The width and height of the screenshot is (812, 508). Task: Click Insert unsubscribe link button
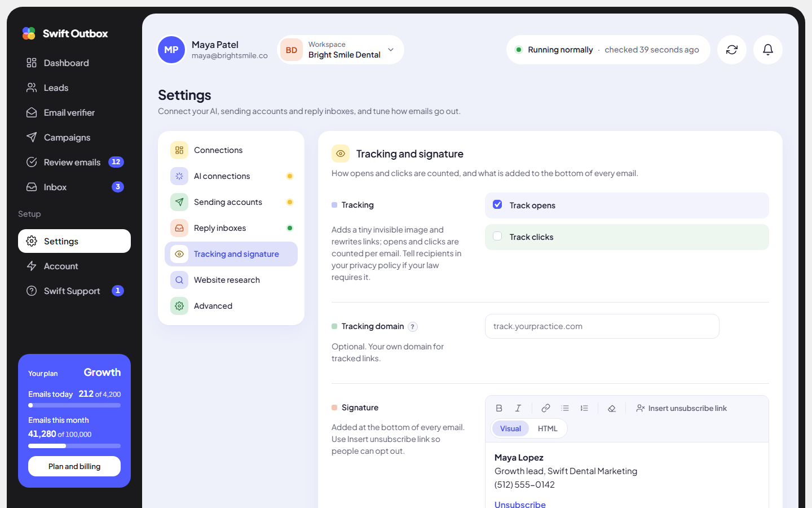tap(681, 408)
